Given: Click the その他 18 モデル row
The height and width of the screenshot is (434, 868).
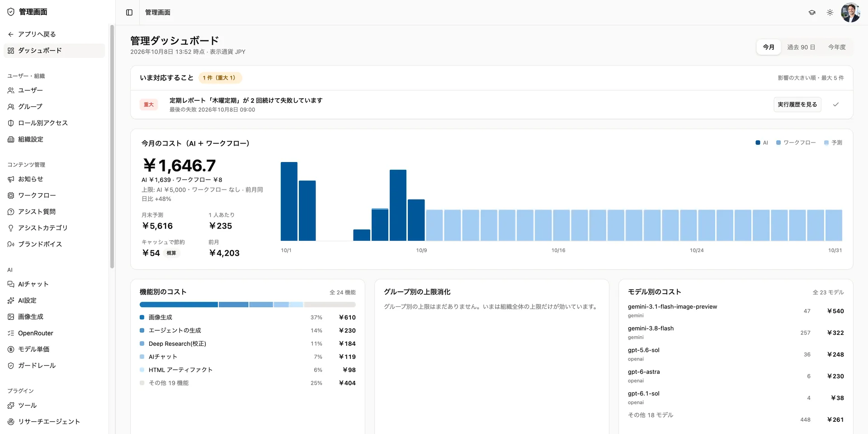Looking at the screenshot, I should click(736, 417).
